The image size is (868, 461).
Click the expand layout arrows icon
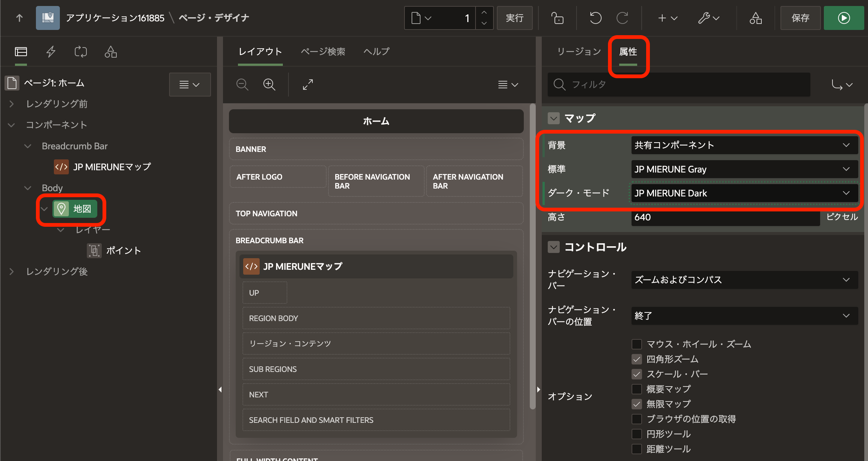click(308, 85)
